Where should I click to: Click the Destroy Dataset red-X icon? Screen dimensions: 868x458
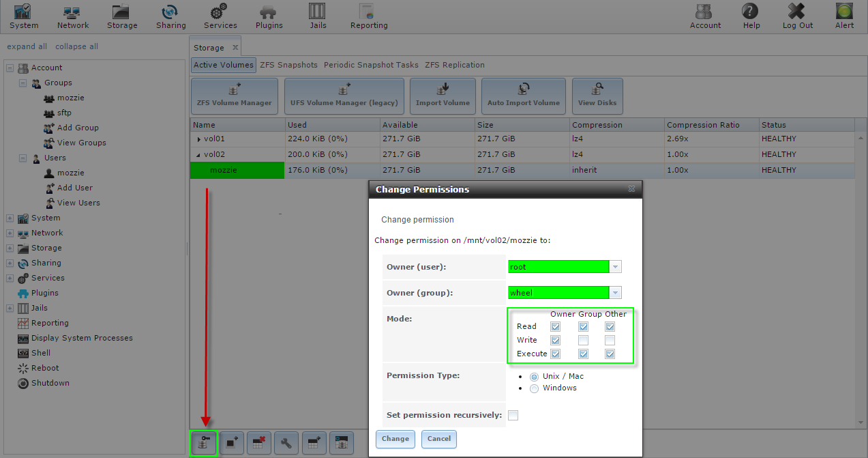[258, 443]
